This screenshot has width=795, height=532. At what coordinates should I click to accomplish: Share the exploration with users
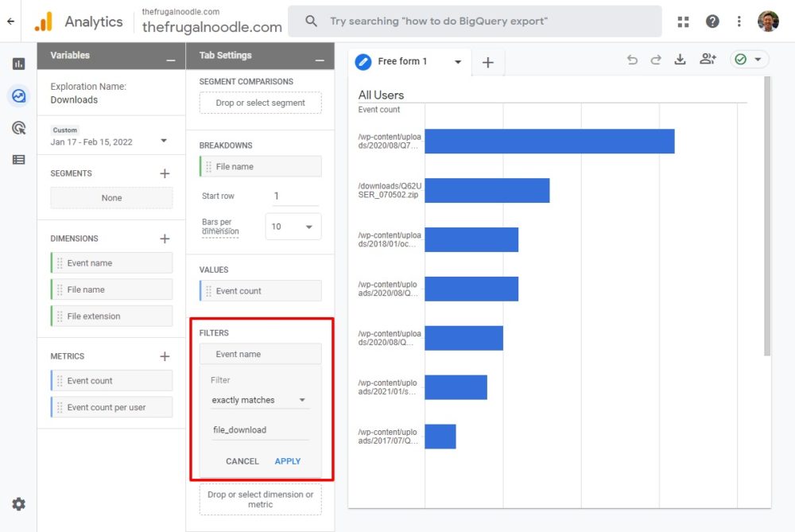click(x=708, y=59)
